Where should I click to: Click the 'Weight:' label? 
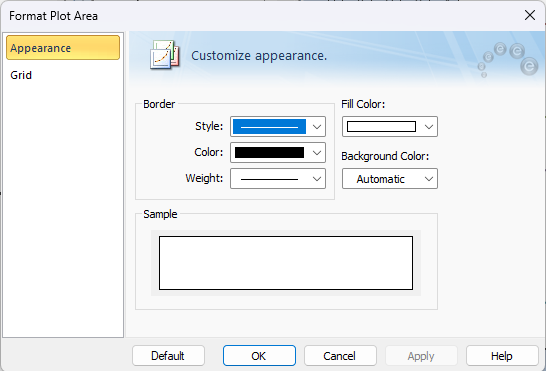[204, 178]
